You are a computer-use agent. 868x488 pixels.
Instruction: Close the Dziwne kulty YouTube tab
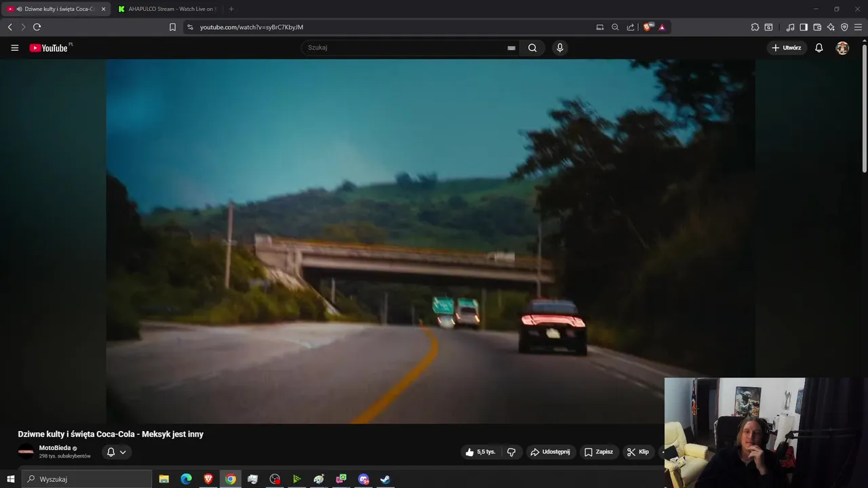103,9
